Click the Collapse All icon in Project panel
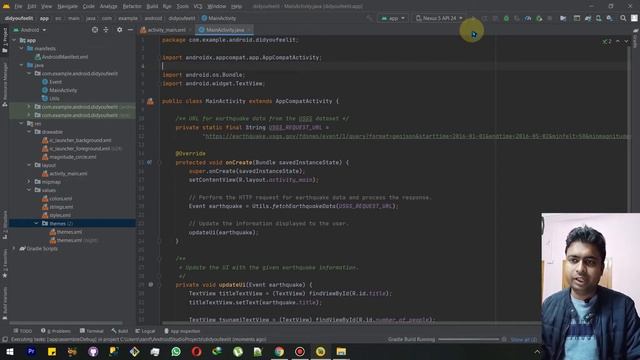This screenshot has width=640, height=360. (x=106, y=30)
